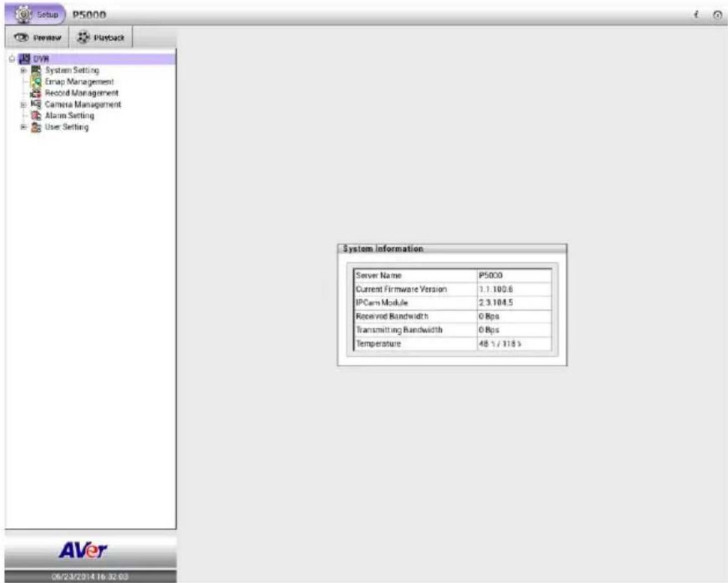Screen dimensions: 728x583
Task: Select the firmware value 1.1.100.6
Action: pos(514,289)
